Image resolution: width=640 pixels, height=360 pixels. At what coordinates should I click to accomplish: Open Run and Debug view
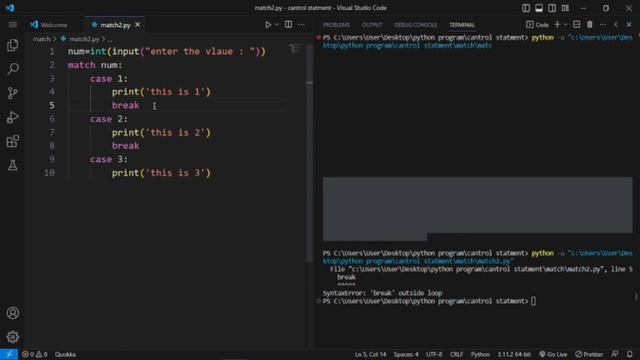pos(13,117)
